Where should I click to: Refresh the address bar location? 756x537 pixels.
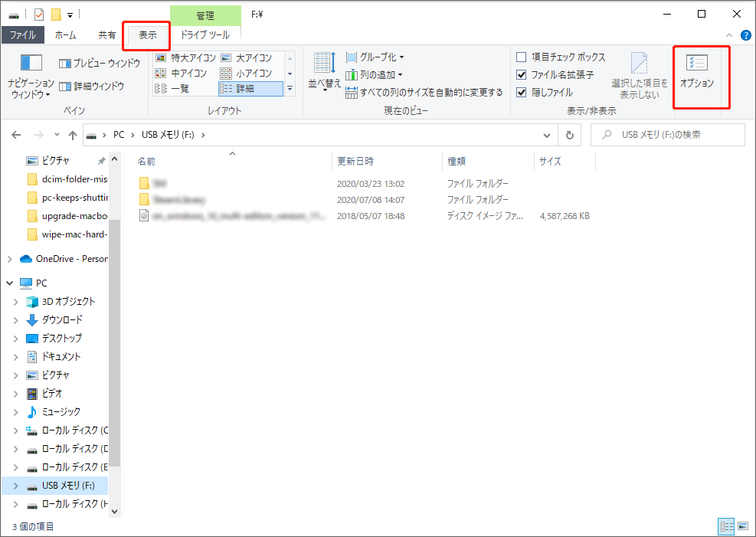(569, 135)
